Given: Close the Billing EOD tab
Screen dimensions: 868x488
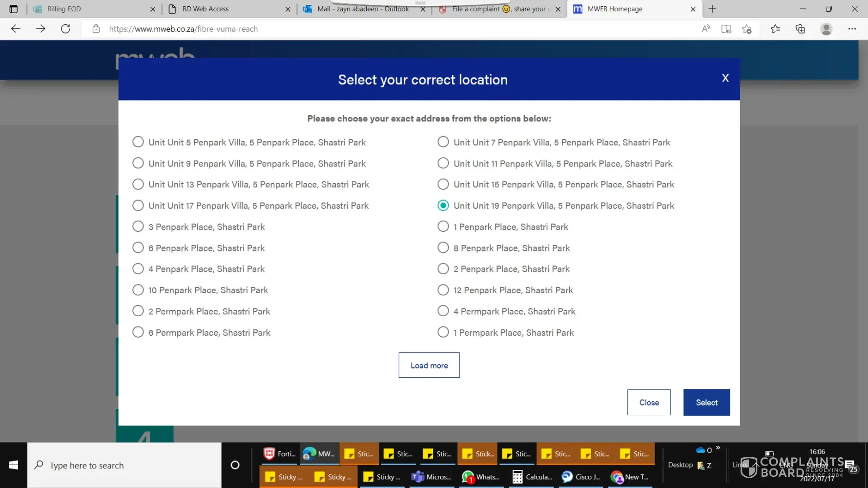Looking at the screenshot, I should pyautogui.click(x=153, y=9).
